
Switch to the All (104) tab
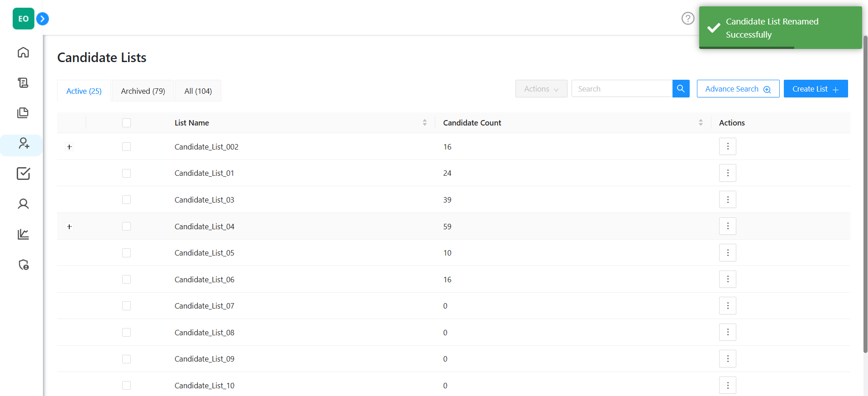coord(198,91)
